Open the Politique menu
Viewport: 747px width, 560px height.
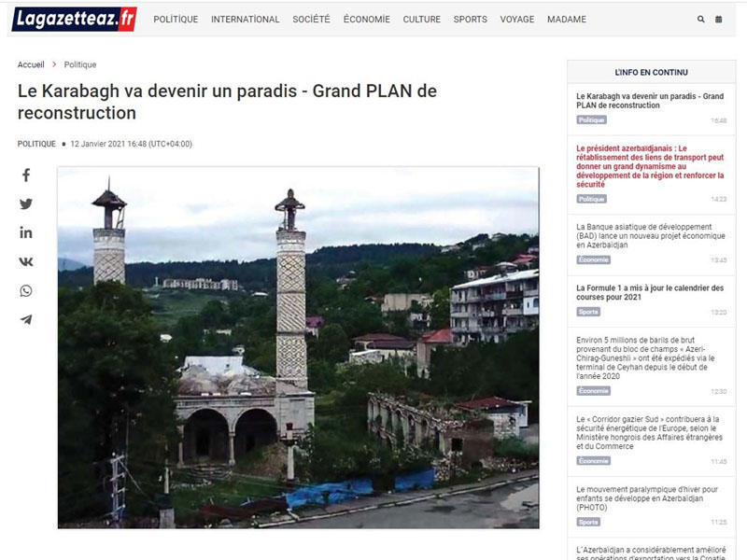pos(176,19)
